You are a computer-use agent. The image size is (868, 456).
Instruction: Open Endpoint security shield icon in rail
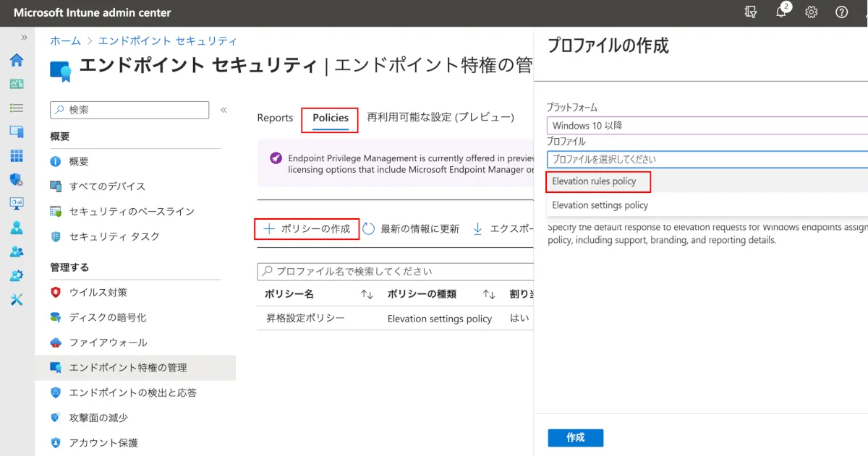coord(16,179)
